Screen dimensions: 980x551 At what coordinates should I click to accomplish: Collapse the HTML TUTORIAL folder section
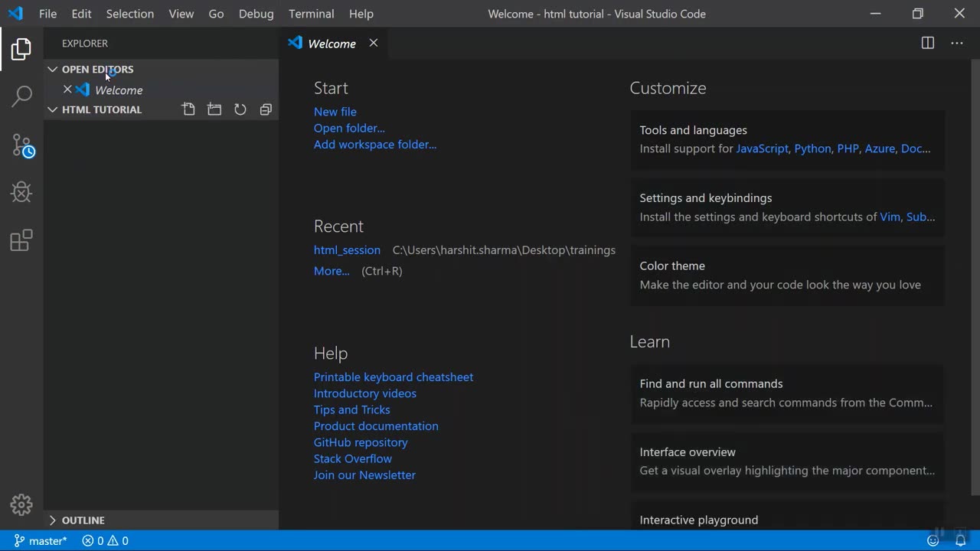pyautogui.click(x=94, y=109)
